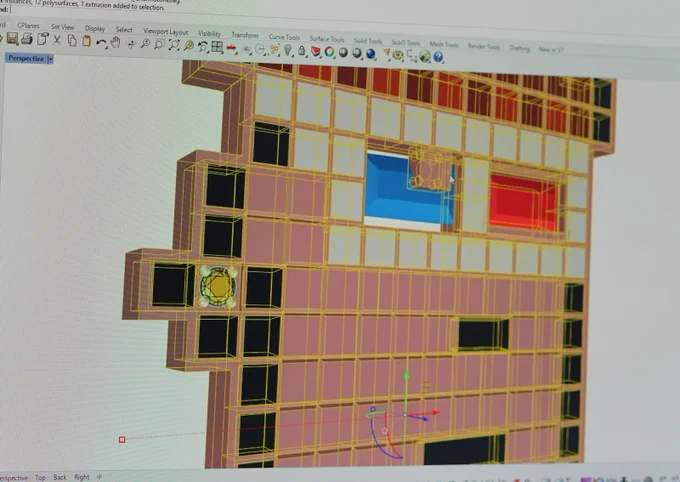Click the Zoom Selected icon

point(189,45)
